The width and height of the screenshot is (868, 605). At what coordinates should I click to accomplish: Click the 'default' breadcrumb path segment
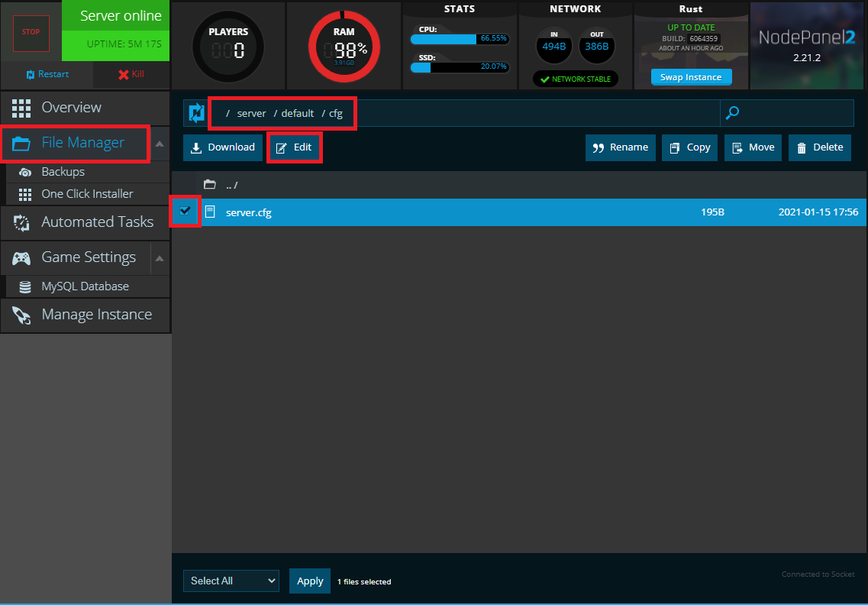pyautogui.click(x=297, y=113)
